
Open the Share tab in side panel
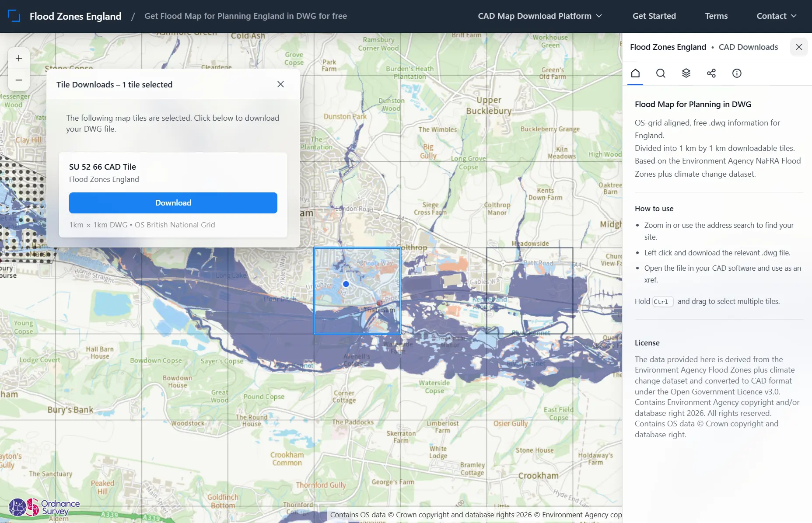click(x=711, y=73)
